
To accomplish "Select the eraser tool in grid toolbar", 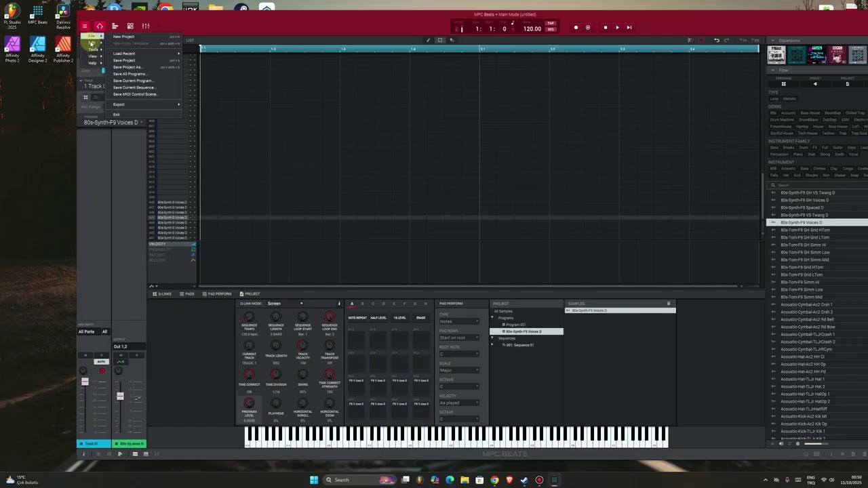I will click(452, 40).
